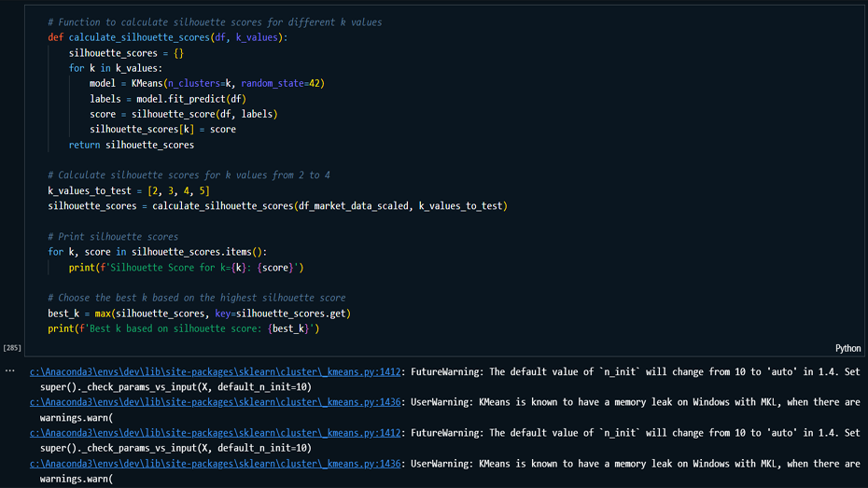The image size is (868, 488).
Task: Click the Python language mode label
Action: [847, 348]
